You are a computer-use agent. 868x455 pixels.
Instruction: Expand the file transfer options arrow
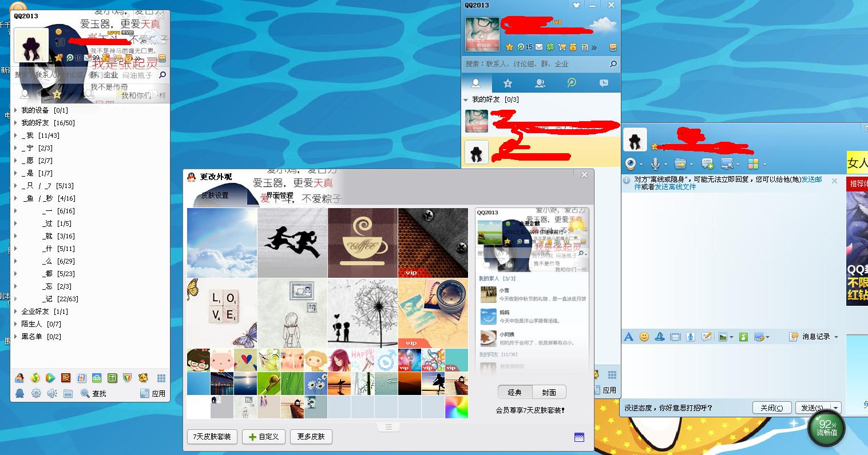pyautogui.click(x=690, y=165)
